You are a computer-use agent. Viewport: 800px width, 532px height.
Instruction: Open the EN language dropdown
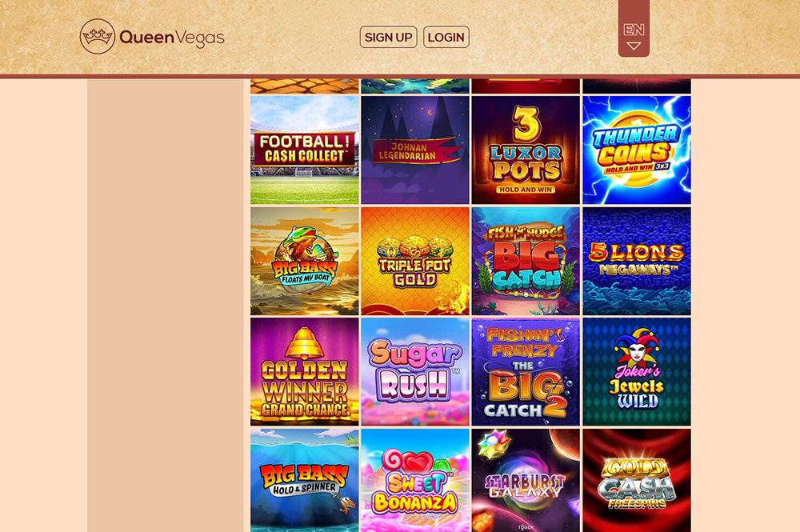pos(634,36)
